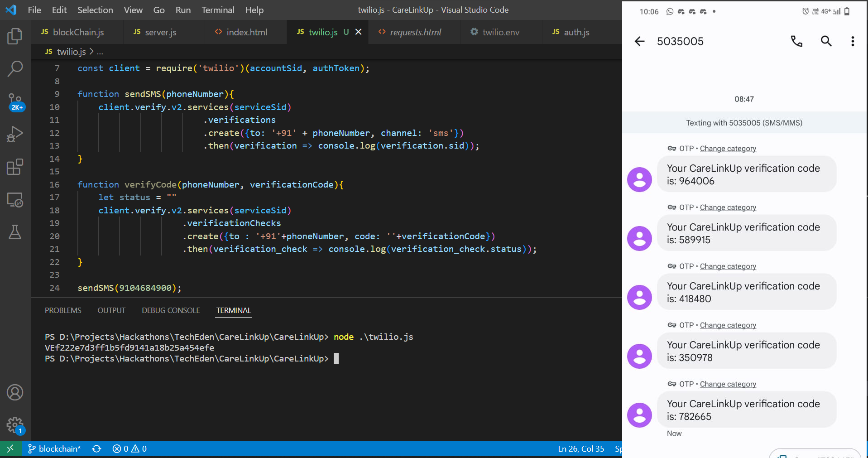The width and height of the screenshot is (868, 458).
Task: Expand the breadcrumb ellipsis after twilio.js
Action: (x=100, y=52)
